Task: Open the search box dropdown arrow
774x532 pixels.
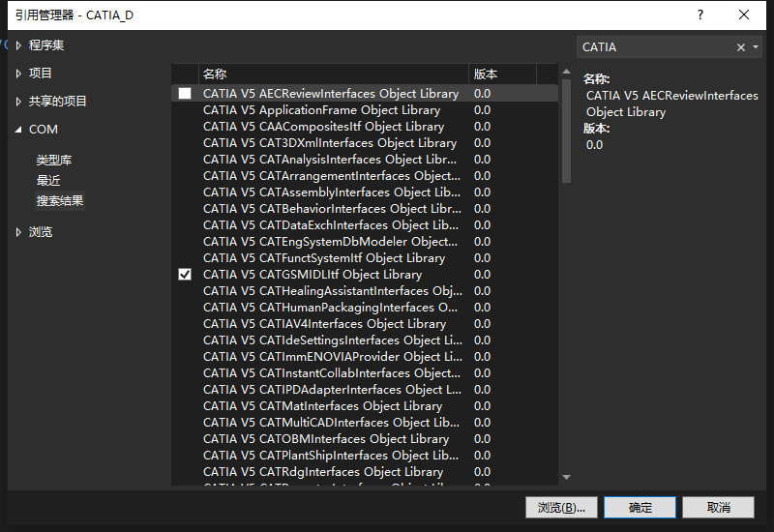Action: [x=756, y=47]
